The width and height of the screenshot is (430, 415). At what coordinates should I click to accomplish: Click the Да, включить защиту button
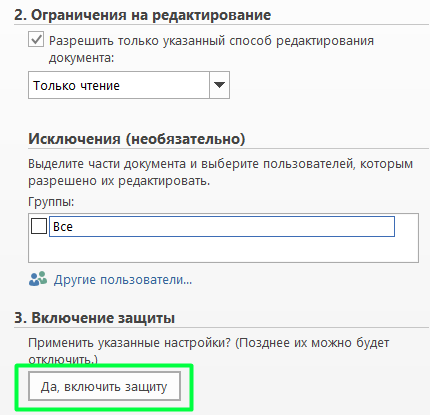tap(104, 386)
